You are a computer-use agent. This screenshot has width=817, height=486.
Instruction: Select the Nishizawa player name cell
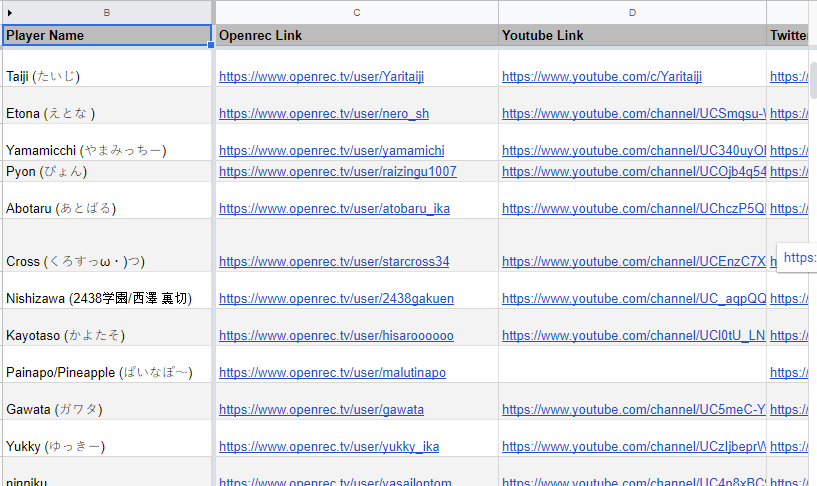pos(107,290)
